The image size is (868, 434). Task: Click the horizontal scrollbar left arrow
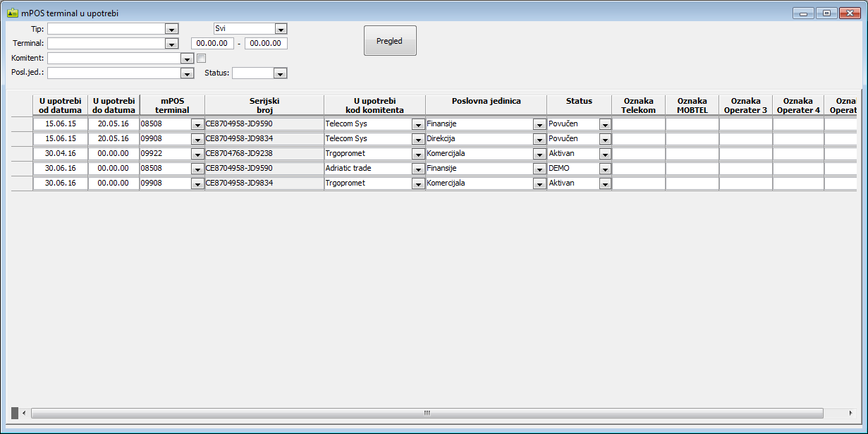click(x=25, y=413)
